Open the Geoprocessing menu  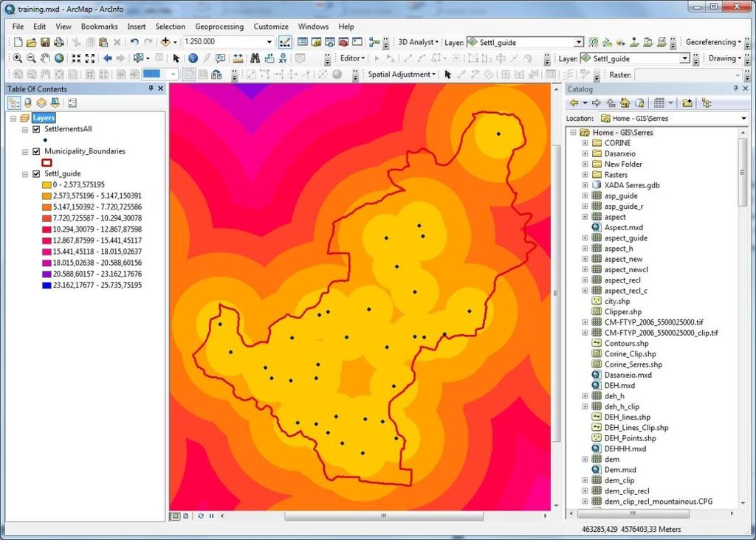pyautogui.click(x=219, y=27)
